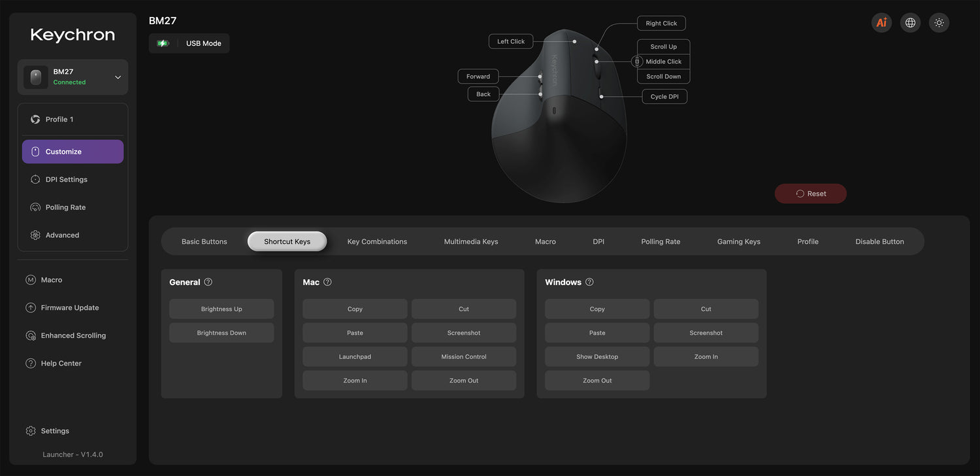Select the Back button label

[483, 94]
